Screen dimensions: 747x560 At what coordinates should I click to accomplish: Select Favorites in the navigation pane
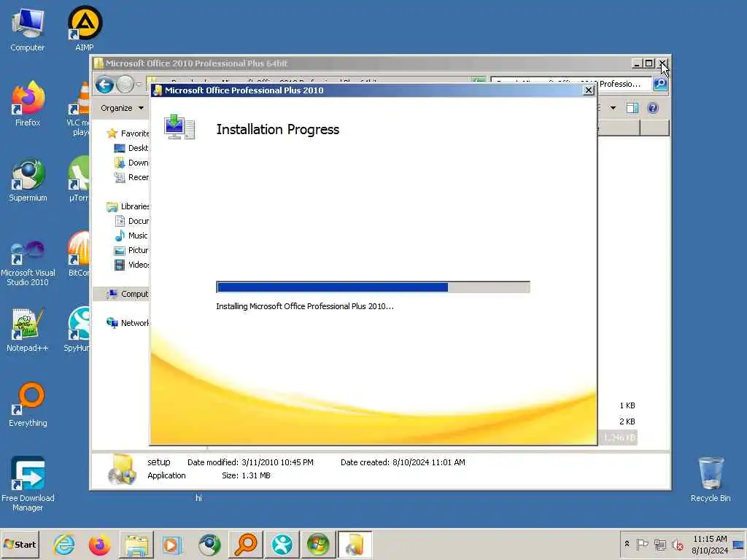(128, 133)
